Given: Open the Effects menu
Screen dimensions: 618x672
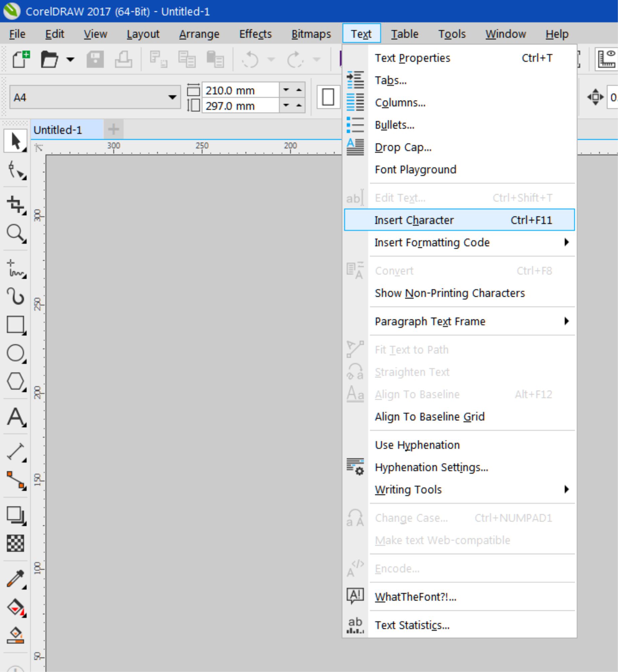Looking at the screenshot, I should point(255,34).
